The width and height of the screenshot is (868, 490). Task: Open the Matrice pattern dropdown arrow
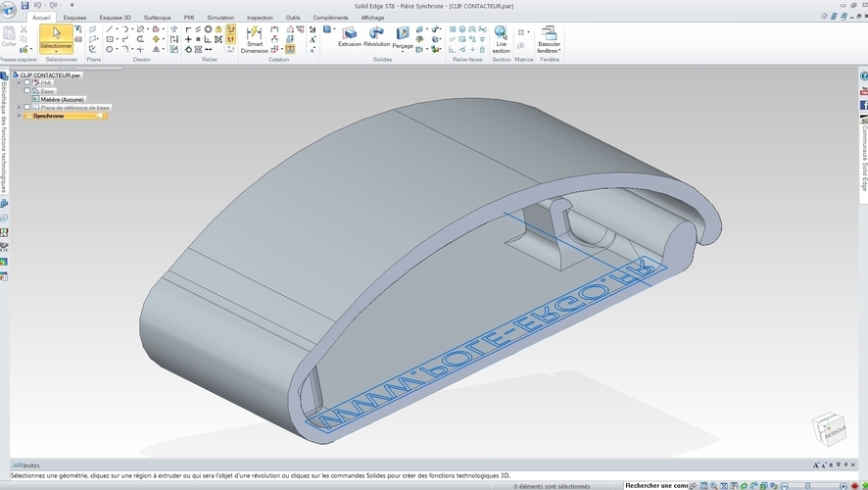click(528, 32)
